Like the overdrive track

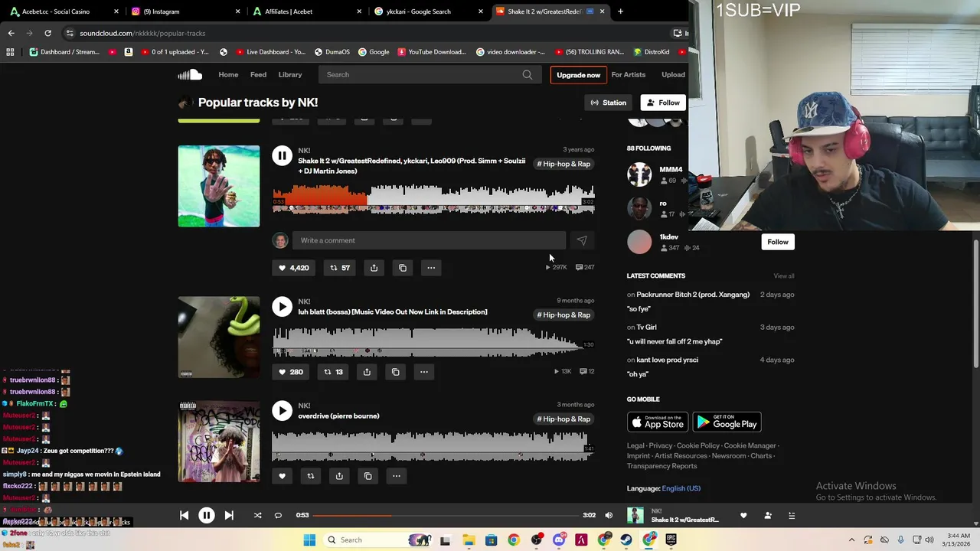(282, 476)
